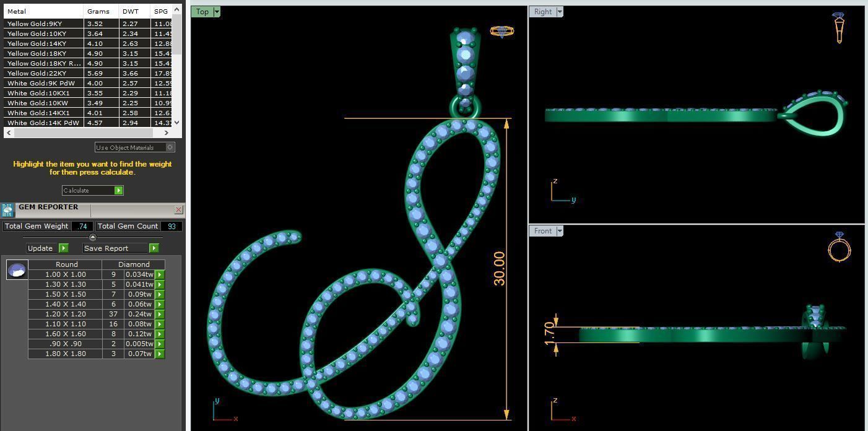868x431 pixels.
Task: Click the green arrow next to Save Report
Action: pos(154,248)
